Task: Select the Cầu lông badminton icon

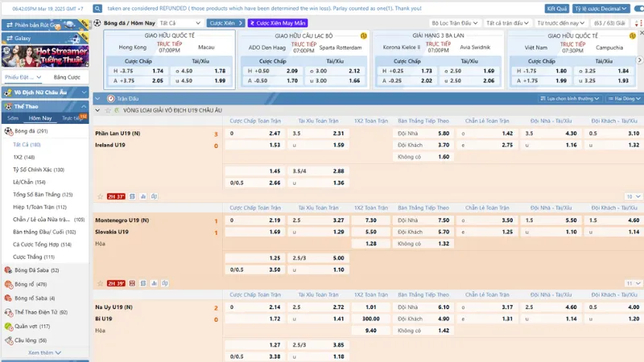Action: (8, 340)
